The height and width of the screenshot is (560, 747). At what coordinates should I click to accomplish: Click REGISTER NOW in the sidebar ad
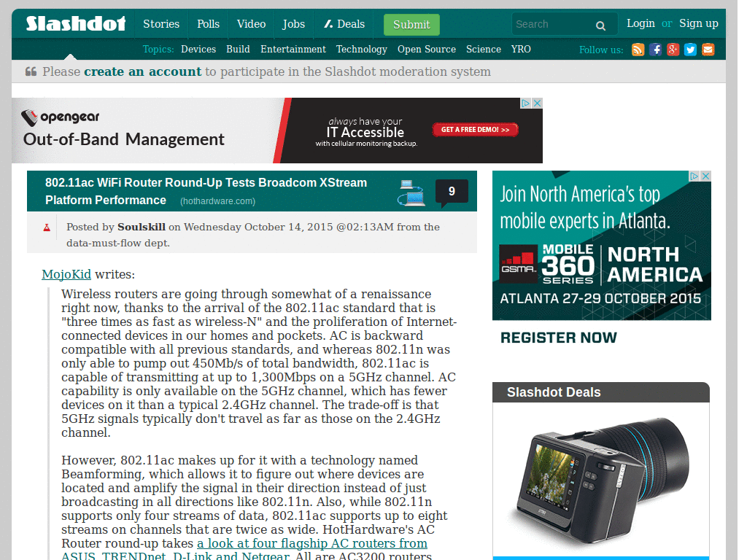(x=558, y=338)
